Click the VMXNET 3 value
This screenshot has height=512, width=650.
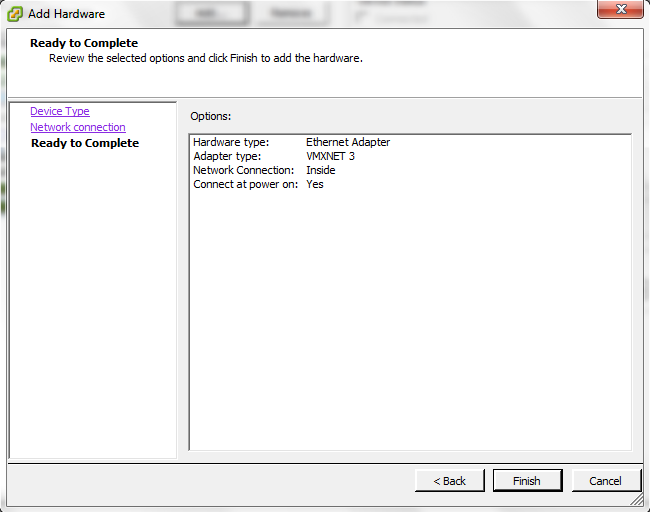point(330,156)
